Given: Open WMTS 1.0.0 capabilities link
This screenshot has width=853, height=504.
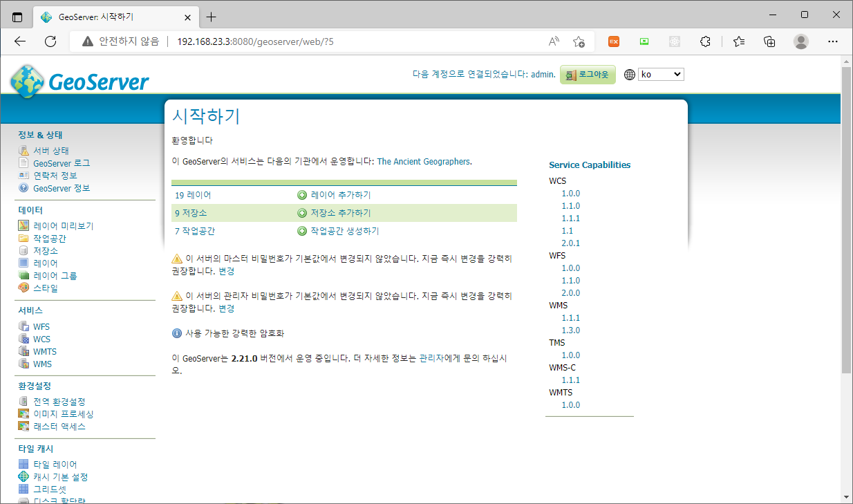Looking at the screenshot, I should coord(571,405).
